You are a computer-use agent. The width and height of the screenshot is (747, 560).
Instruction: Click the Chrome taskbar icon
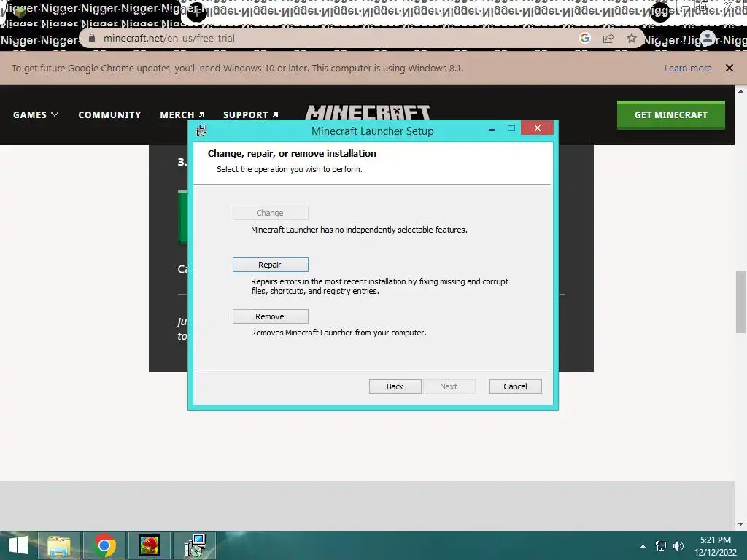click(x=104, y=545)
